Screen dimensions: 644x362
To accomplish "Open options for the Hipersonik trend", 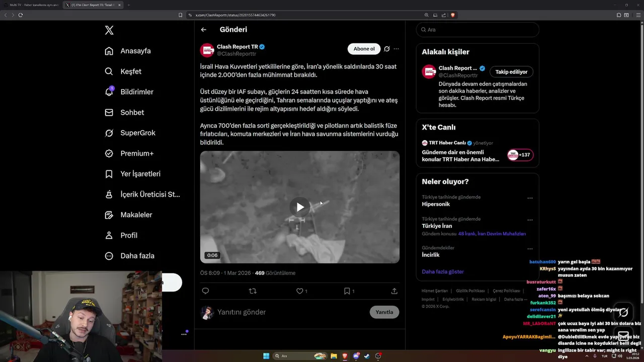I will (x=530, y=198).
